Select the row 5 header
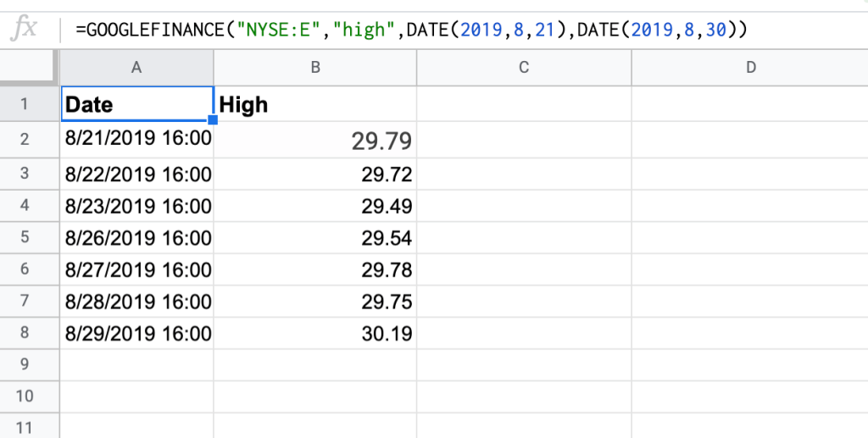The height and width of the screenshot is (438, 868). pyautogui.click(x=24, y=237)
